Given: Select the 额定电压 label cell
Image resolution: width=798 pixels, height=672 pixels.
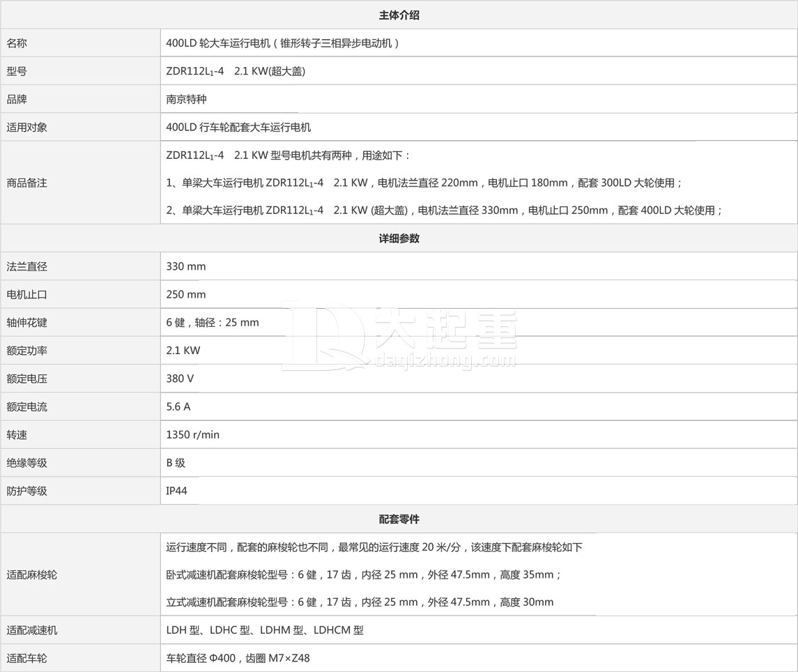Looking at the screenshot, I should point(80,379).
